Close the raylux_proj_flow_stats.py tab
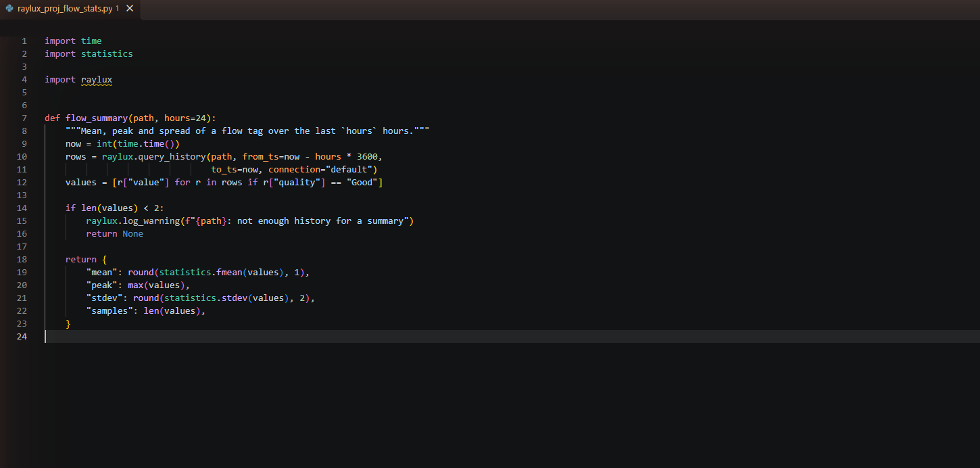Viewport: 980px width, 468px height. (130, 8)
